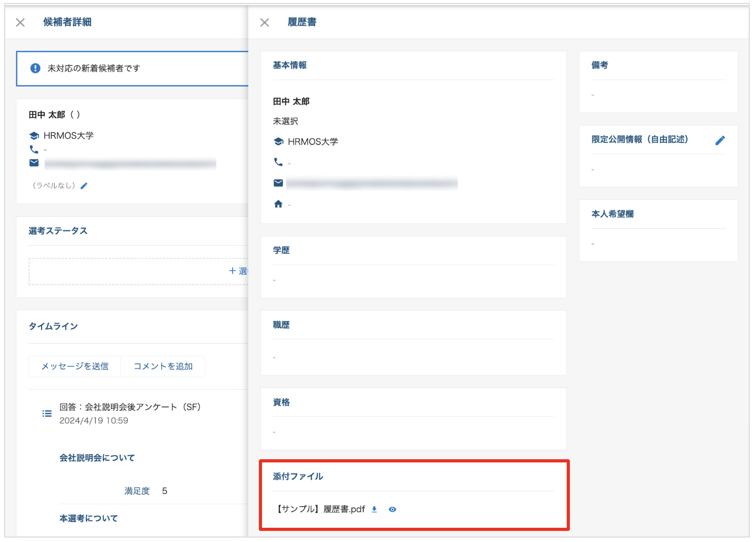The width and height of the screenshot is (756, 542).
Task: Open the メッセージを送信 tab
Action: pyautogui.click(x=75, y=366)
